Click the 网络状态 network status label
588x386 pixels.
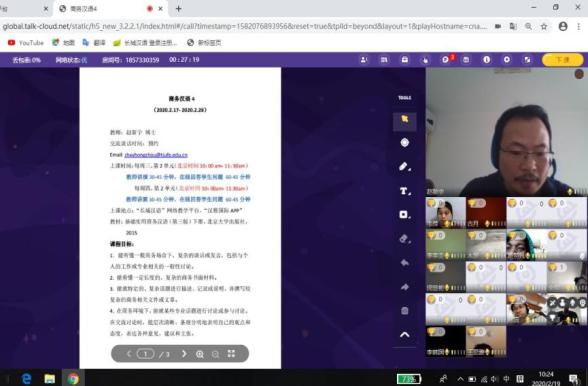pyautogui.click(x=71, y=60)
